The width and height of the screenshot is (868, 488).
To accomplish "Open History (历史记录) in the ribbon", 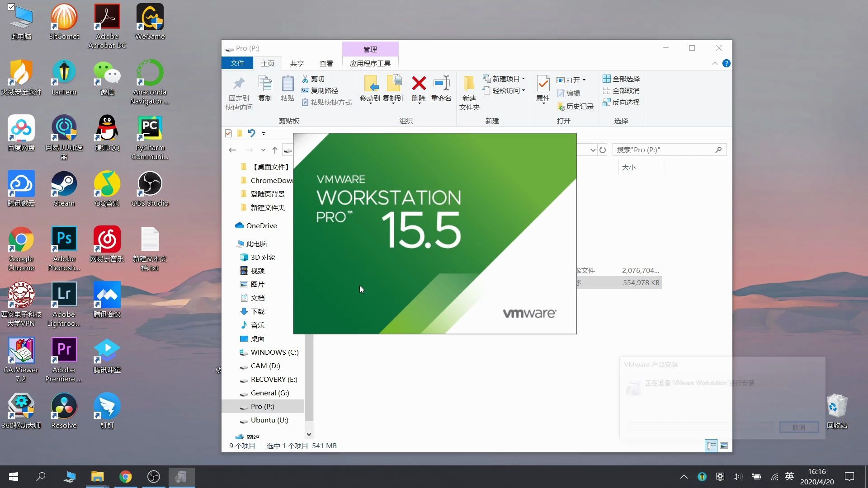I will point(576,106).
